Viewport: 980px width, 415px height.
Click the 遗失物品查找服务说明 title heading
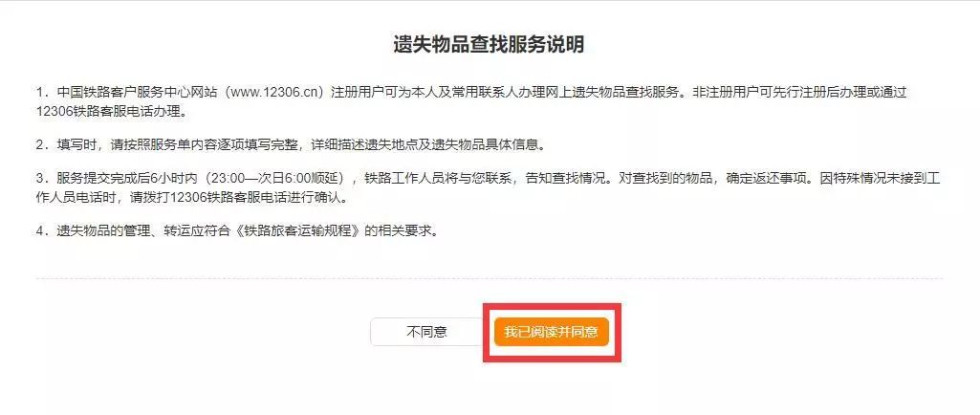pos(489,45)
